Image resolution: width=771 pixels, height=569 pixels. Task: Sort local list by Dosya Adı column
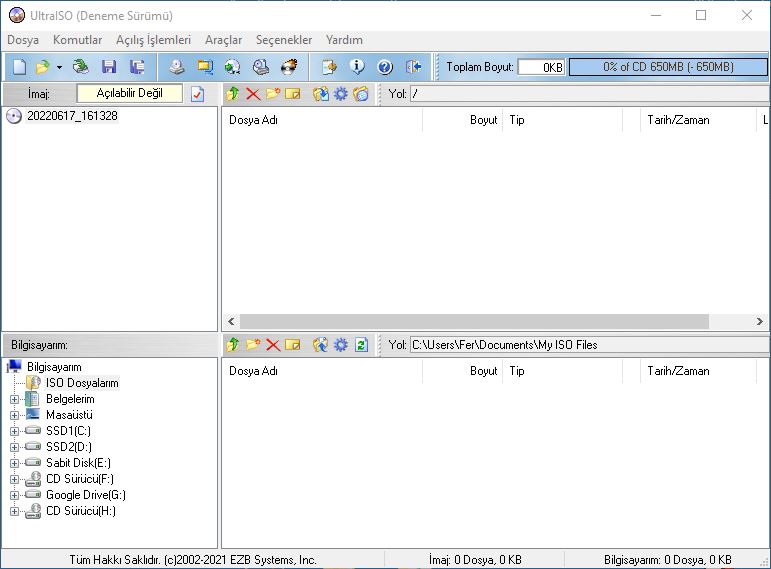[x=322, y=371]
